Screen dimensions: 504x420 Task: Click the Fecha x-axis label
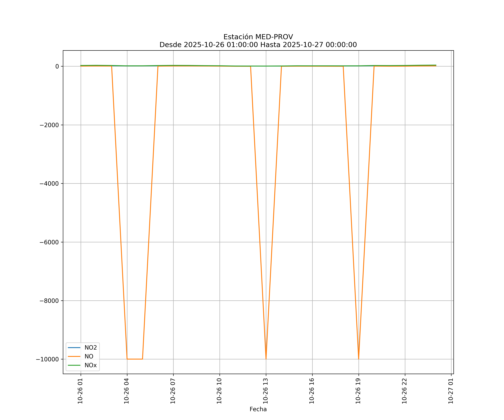pyautogui.click(x=258, y=409)
